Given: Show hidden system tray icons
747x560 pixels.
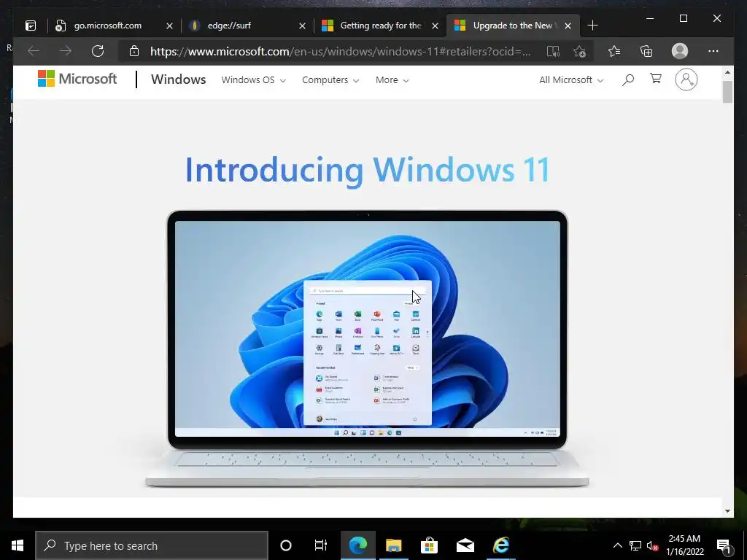Looking at the screenshot, I should pos(617,545).
